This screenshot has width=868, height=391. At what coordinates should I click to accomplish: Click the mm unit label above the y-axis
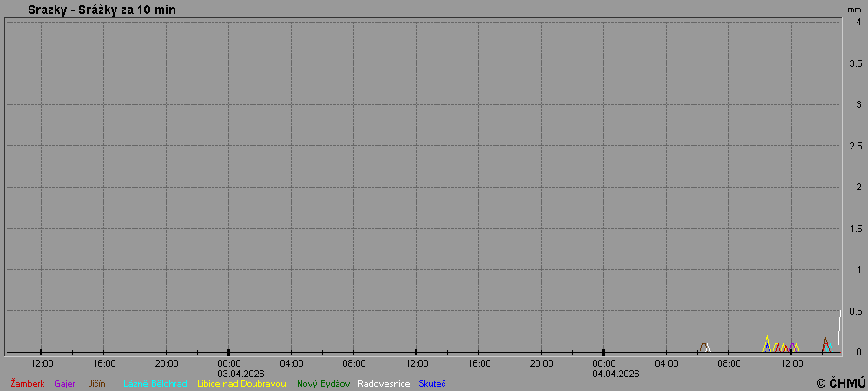tap(854, 9)
